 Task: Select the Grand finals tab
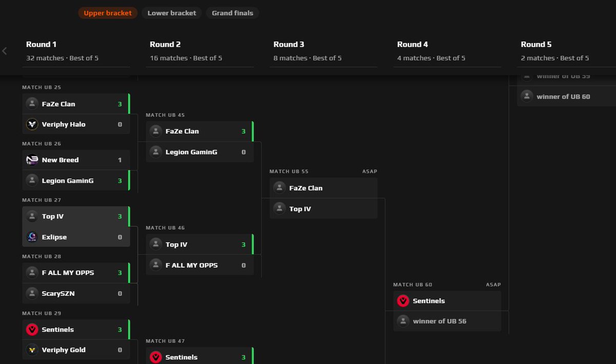pyautogui.click(x=233, y=13)
